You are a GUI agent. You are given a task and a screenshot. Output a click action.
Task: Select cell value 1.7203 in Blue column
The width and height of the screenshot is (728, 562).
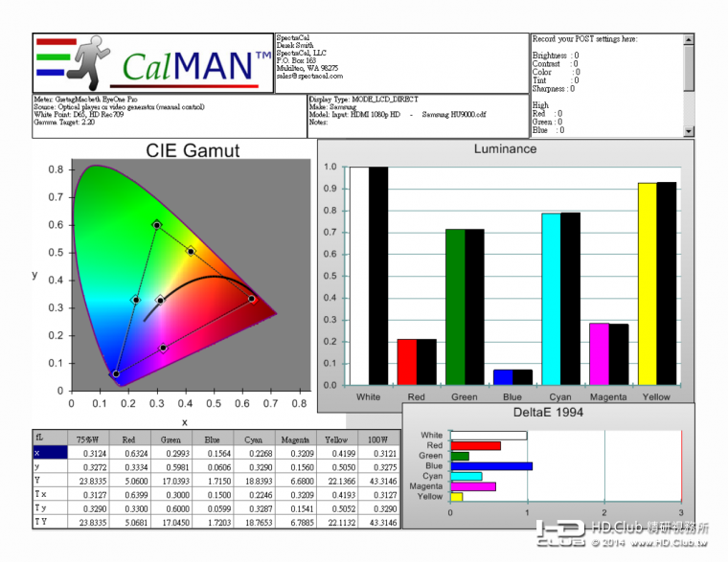click(213, 522)
